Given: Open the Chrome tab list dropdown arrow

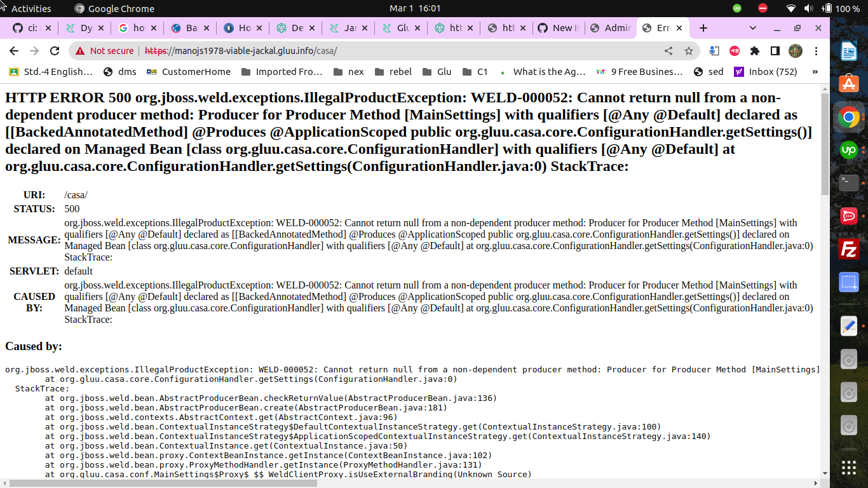Looking at the screenshot, I should pyautogui.click(x=752, y=28).
